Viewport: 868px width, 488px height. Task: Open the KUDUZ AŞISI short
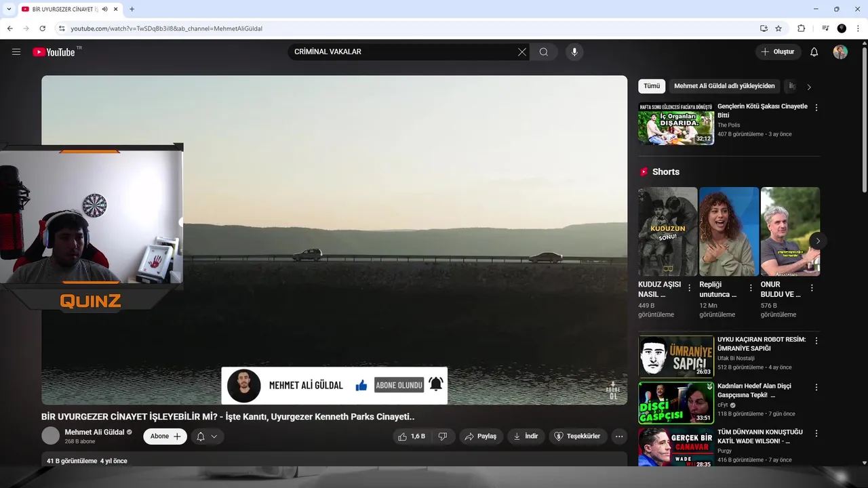click(x=667, y=231)
